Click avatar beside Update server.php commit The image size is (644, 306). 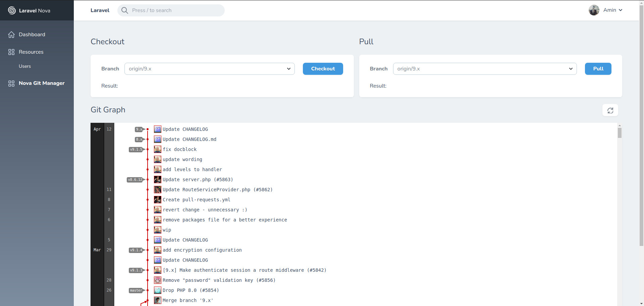pos(158,180)
